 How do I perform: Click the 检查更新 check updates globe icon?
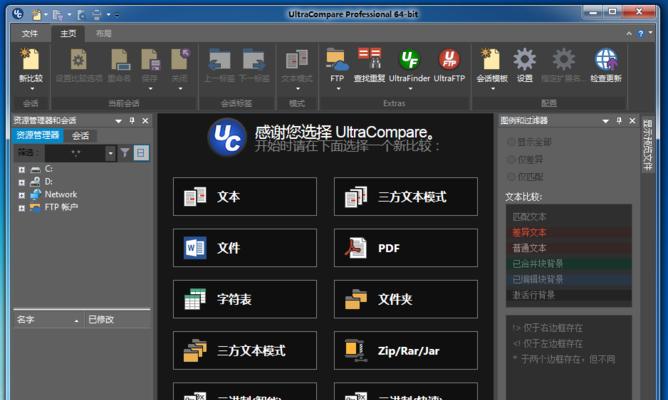coord(606,60)
